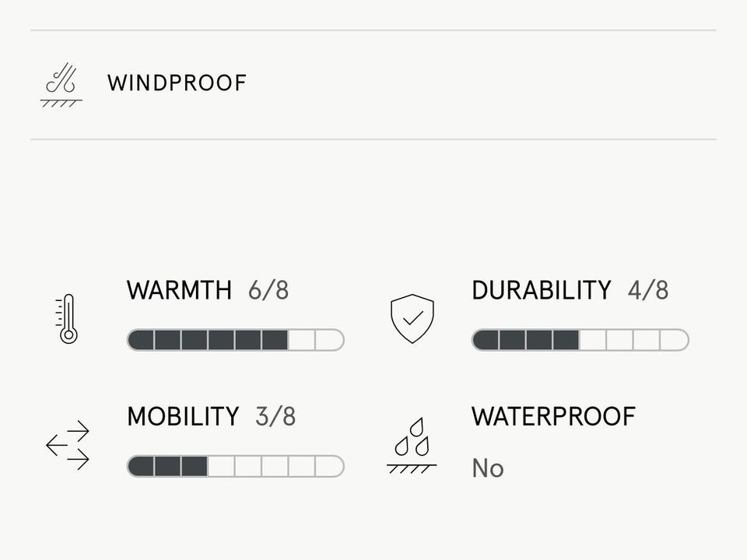Viewport: 747px width, 560px height.
Task: Click the 6/8 warmth rating value
Action: [268, 290]
